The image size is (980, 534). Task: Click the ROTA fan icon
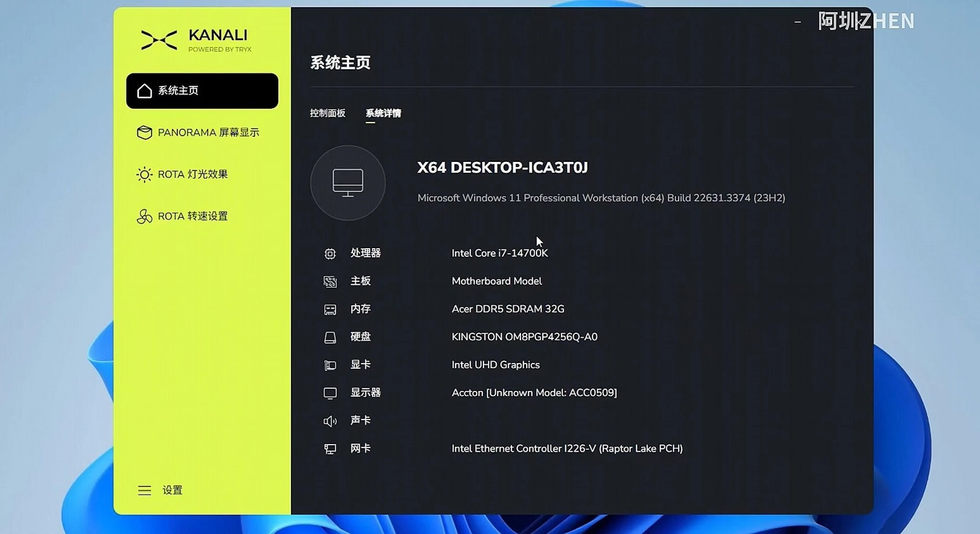[x=144, y=216]
